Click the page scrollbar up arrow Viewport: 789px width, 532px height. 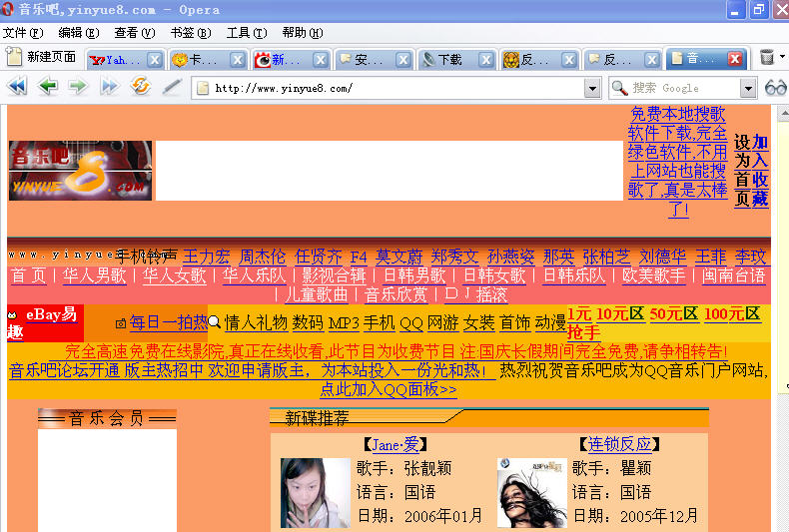tap(783, 114)
